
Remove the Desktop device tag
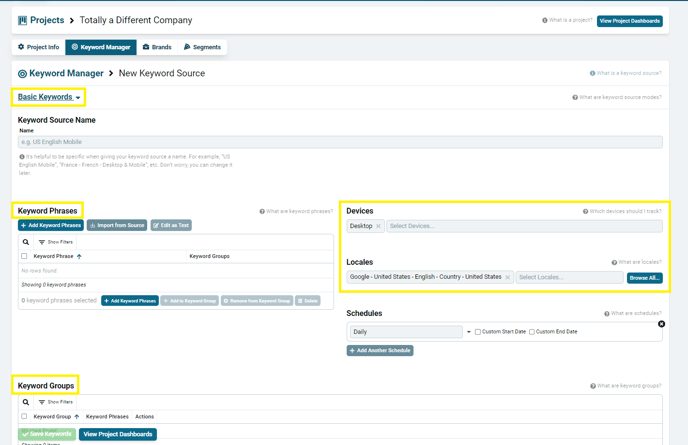point(378,226)
